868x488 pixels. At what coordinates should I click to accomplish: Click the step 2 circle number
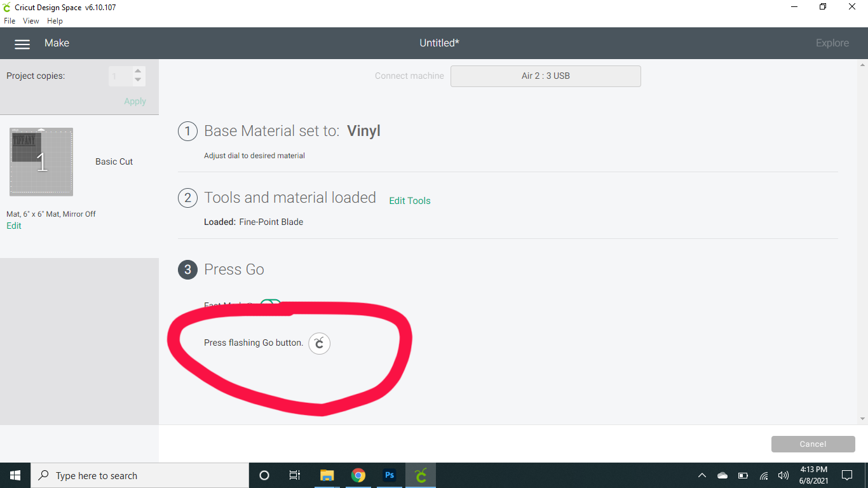point(187,198)
